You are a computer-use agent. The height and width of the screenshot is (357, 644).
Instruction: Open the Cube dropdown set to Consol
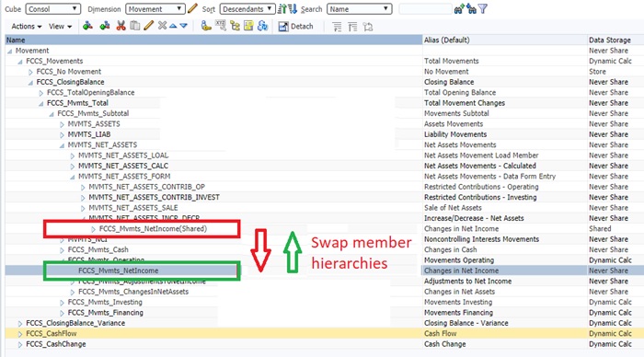click(x=53, y=9)
